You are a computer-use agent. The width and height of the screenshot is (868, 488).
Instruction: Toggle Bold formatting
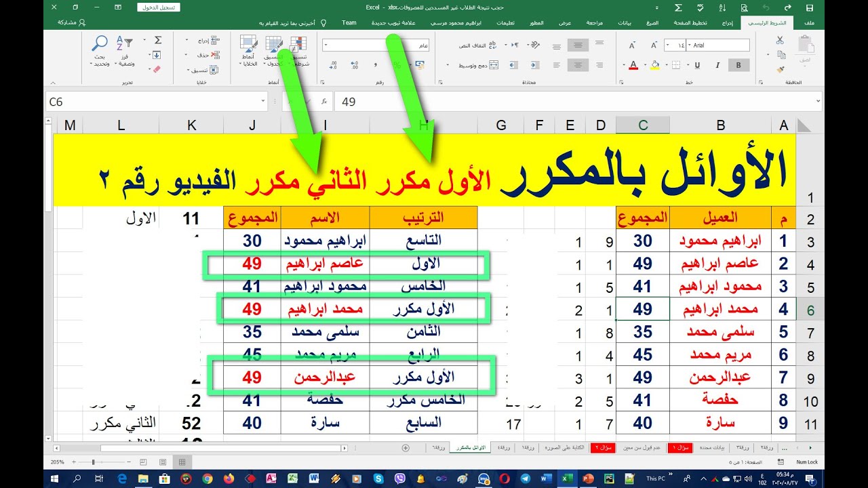click(738, 65)
